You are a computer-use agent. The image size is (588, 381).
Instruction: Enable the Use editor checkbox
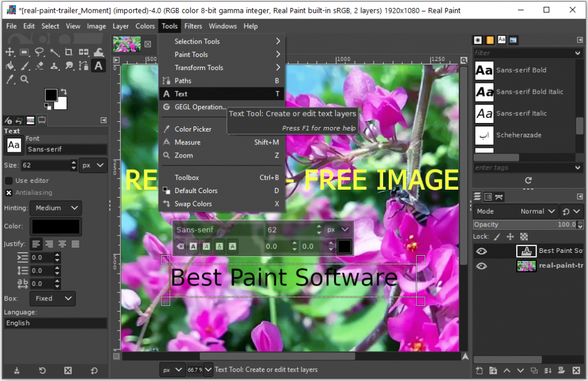coord(9,180)
